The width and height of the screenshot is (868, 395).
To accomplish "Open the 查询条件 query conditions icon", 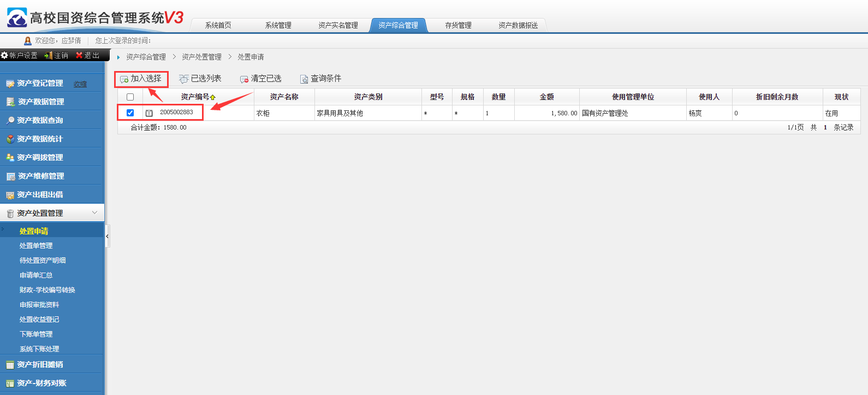I will 304,79.
